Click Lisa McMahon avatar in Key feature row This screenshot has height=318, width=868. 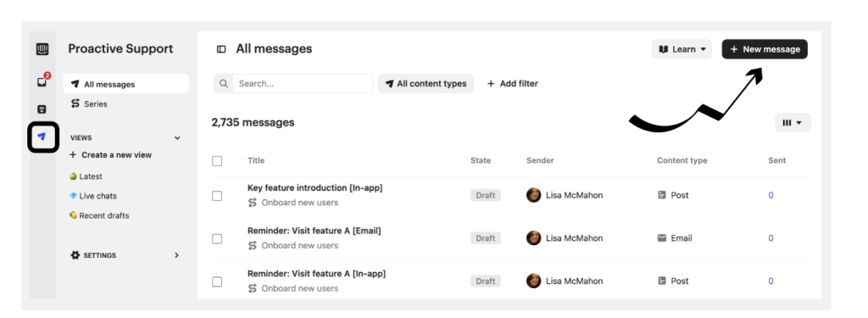[534, 195]
